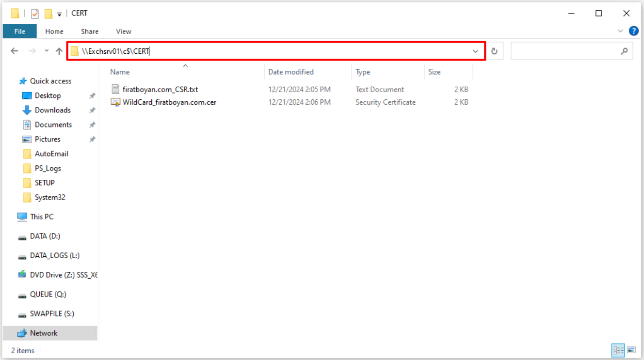
Task: Click the date 12/21/2024 2:05 PM
Action: click(299, 90)
